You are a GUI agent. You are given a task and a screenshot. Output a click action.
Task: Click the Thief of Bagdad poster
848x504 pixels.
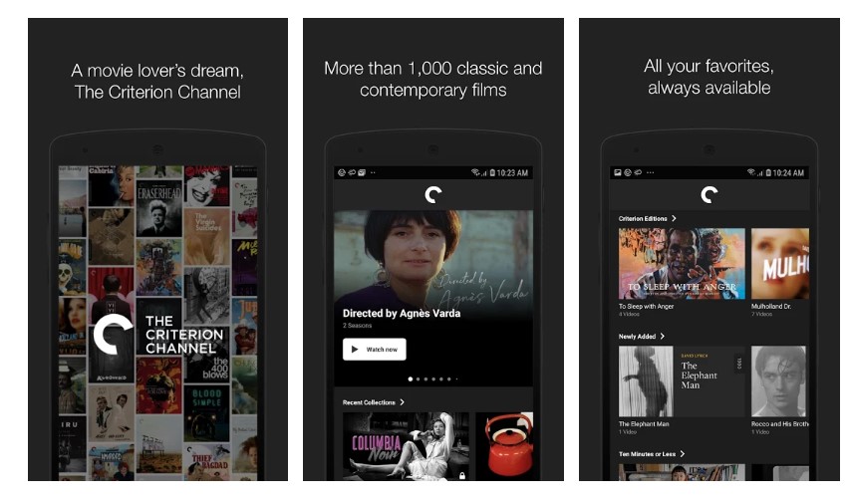click(206, 461)
